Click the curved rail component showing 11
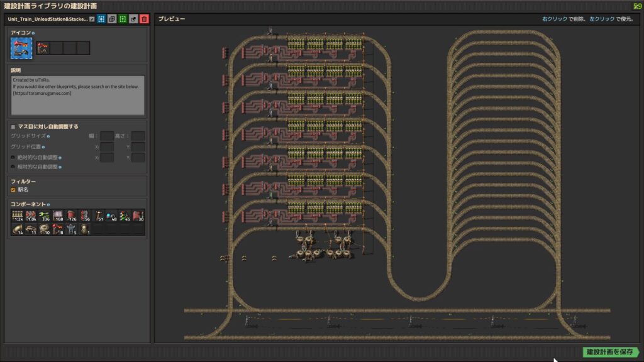The image size is (644, 362). click(31, 229)
